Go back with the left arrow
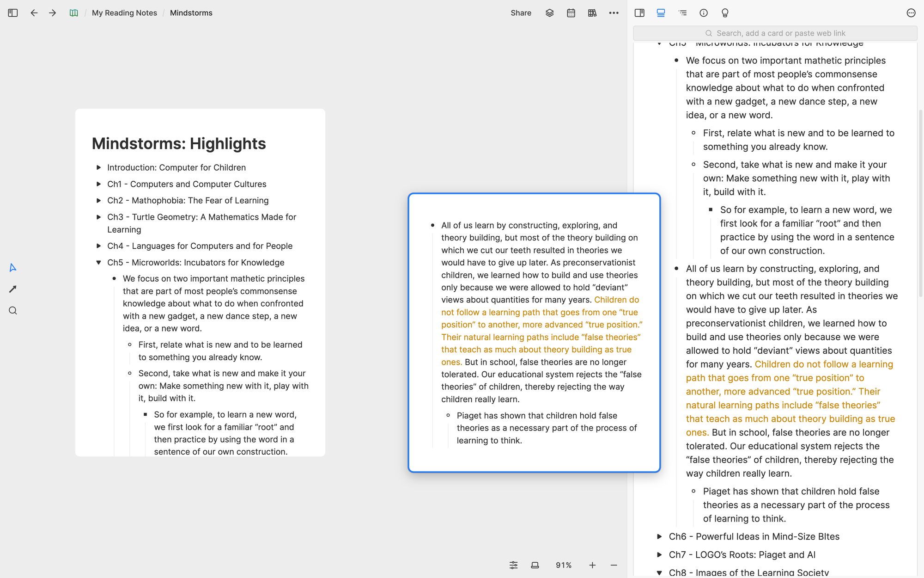The image size is (924, 578). point(34,13)
